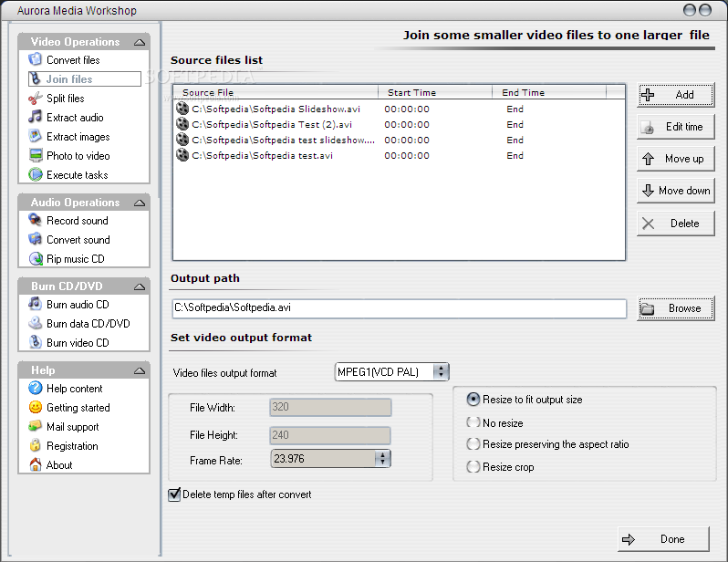The height and width of the screenshot is (562, 728).
Task: Click the Extract audio music note icon
Action: coord(36,117)
